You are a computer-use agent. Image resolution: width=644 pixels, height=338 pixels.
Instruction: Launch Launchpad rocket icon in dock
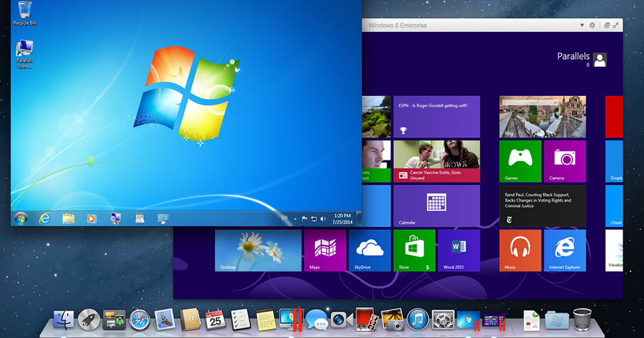coord(89,319)
